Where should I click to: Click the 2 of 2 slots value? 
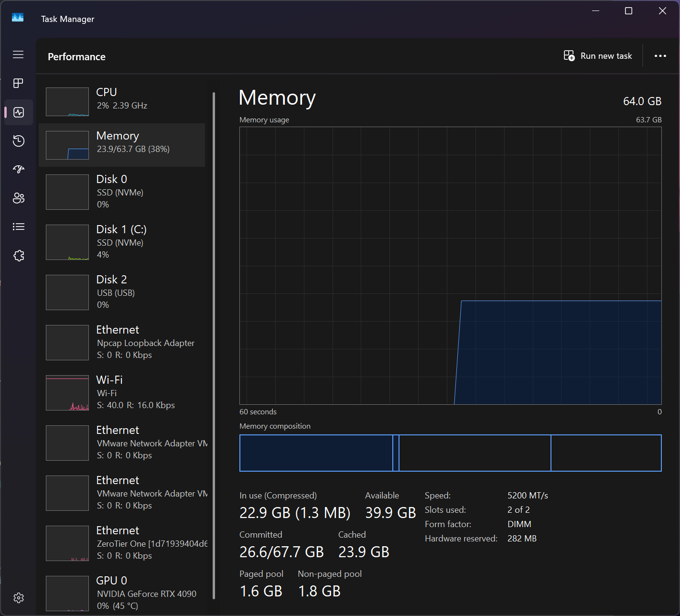518,510
